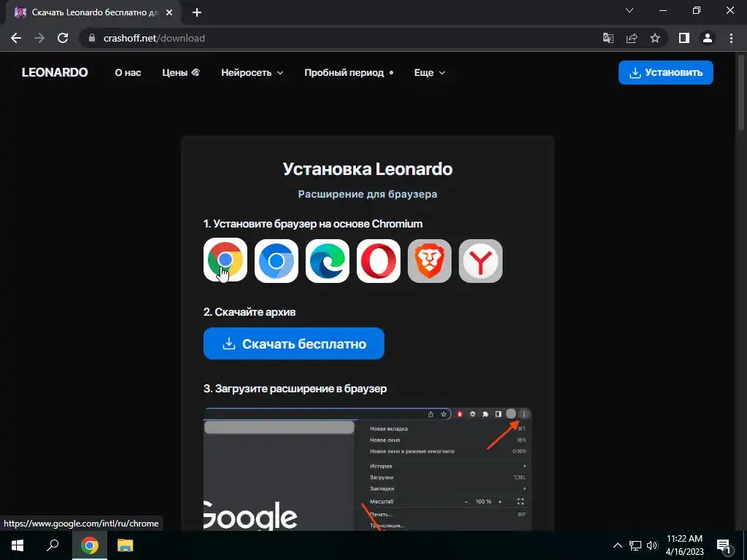Show hidden system tray icons
The width and height of the screenshot is (747, 560).
pos(617,545)
